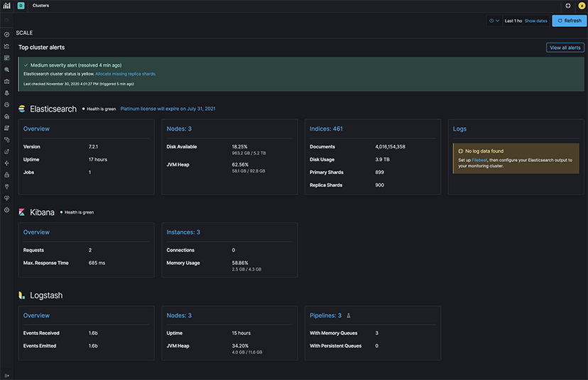Click the magnifier icon in the sidebar
This screenshot has height=380, width=588.
[x=7, y=70]
